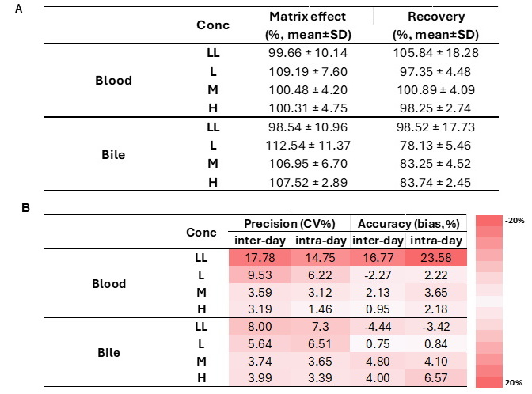Select the 6.57 bile intra-day accuracy cell
Viewport: 532px width, 394px height.
tap(435, 377)
